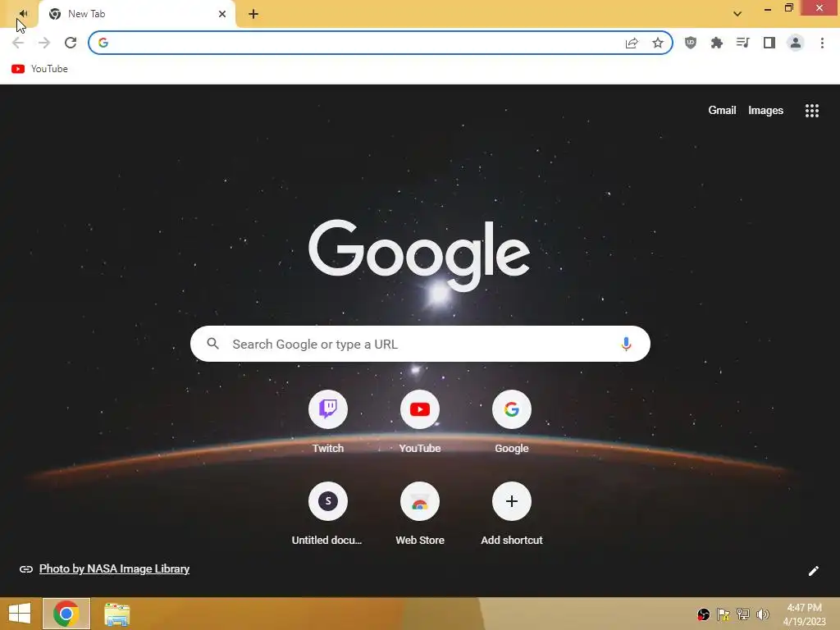This screenshot has height=630, width=840.
Task: Switch to the New Tab tab
Action: 137,14
